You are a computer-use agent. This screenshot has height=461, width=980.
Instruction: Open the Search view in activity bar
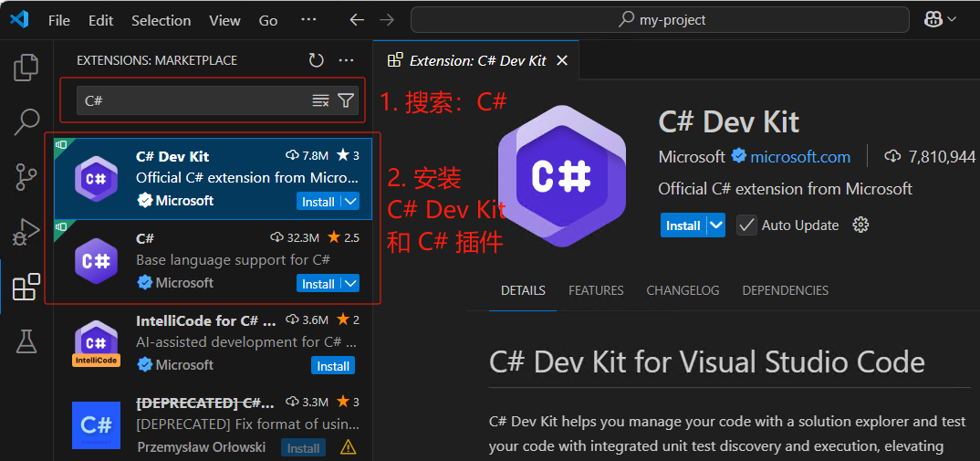pos(26,122)
